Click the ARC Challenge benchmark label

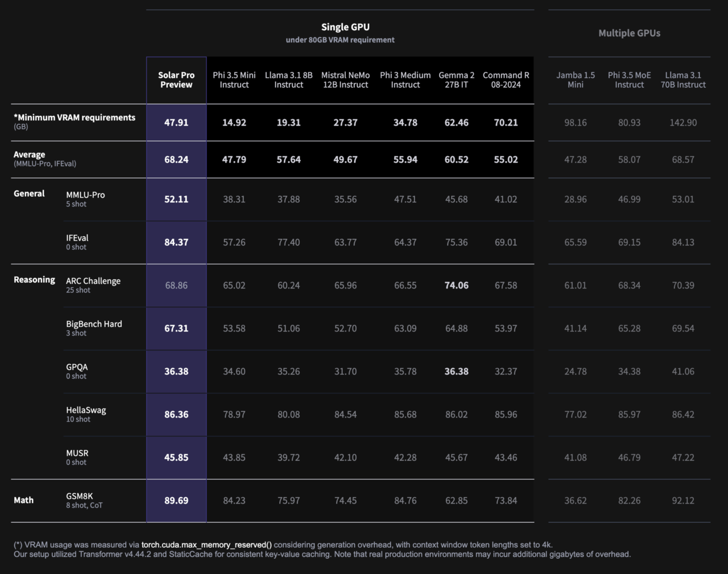tap(93, 281)
